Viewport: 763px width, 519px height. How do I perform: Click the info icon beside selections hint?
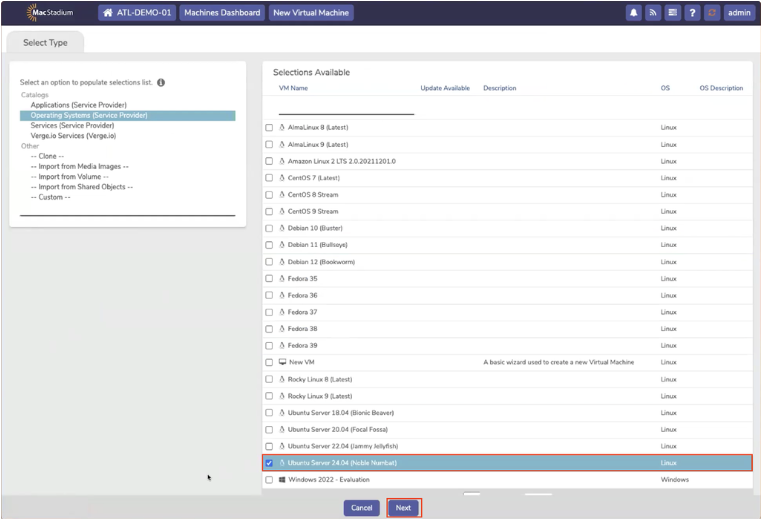coord(161,83)
